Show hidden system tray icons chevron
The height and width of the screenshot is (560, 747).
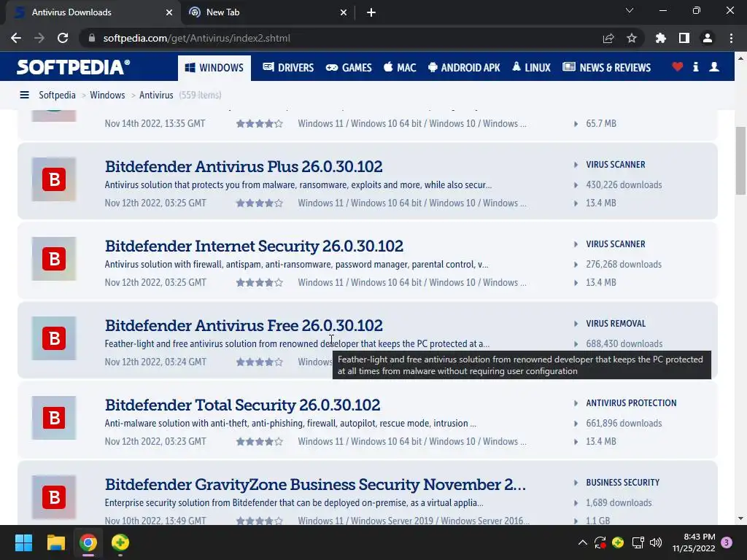[x=582, y=542]
